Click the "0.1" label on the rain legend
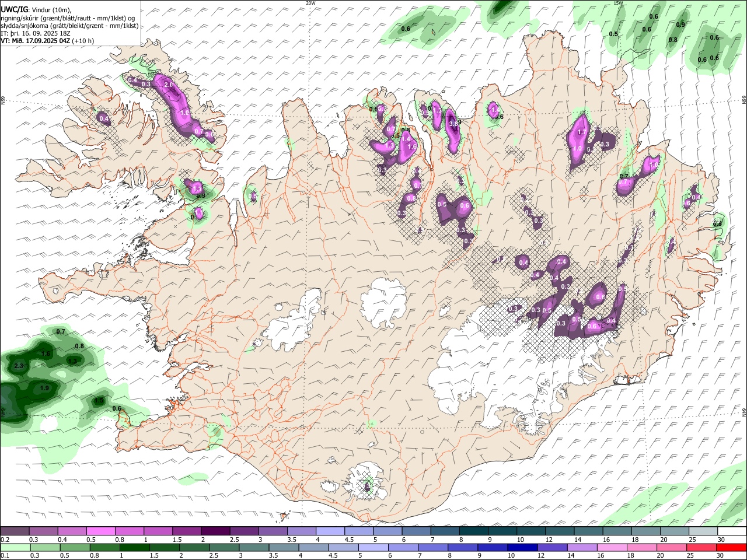Screen dimensions: 747x560 [x=5, y=555]
